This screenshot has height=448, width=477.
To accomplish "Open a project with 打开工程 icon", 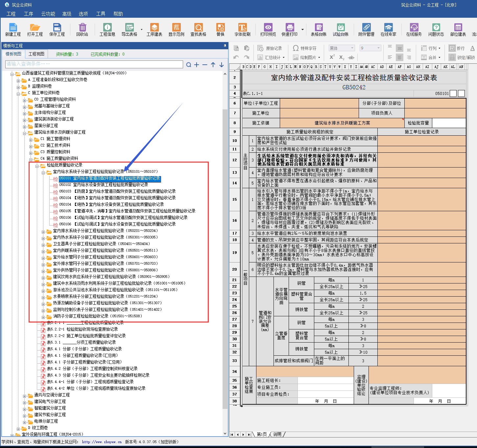I will (x=35, y=30).
